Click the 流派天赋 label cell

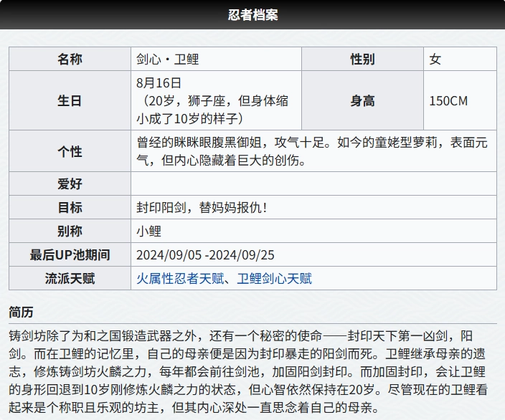70,278
